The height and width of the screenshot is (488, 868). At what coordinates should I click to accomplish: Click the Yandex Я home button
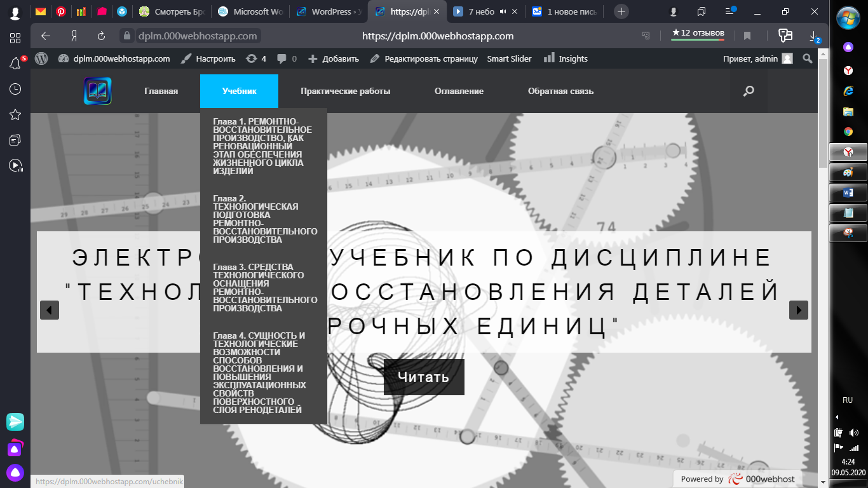(74, 36)
